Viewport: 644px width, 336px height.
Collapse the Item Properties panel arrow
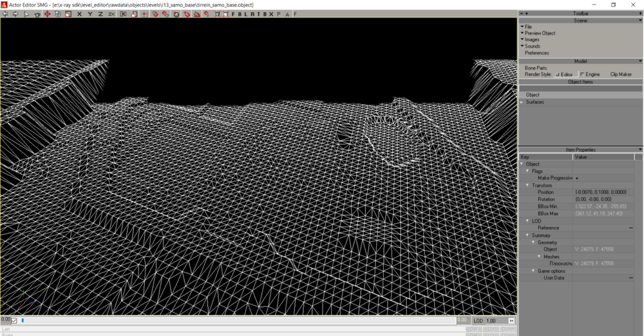[x=640, y=150]
